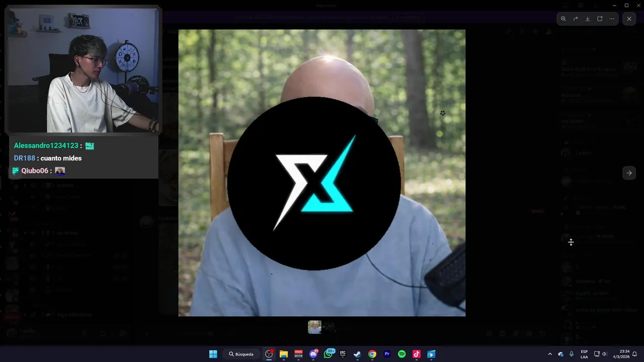Open Voicemeeter from the taskbar
Screen dimensions: 644x362
click(298, 354)
